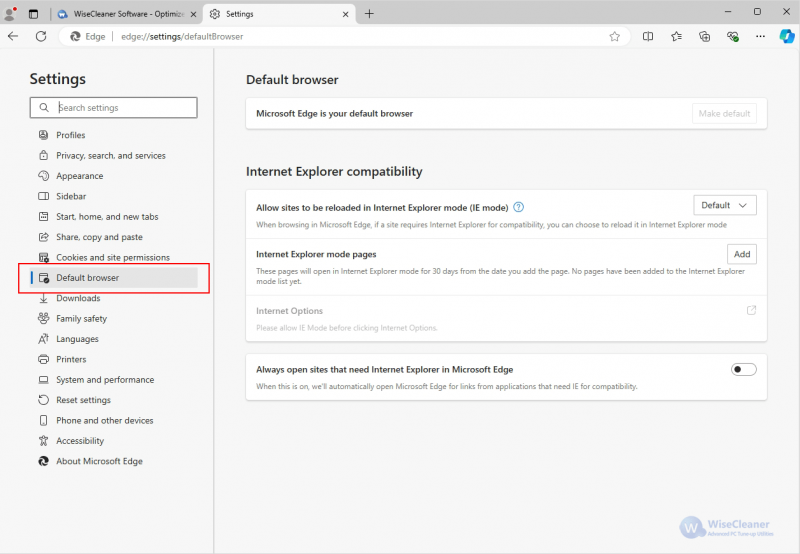Open the tab actions menu icon
Screen dimensions: 800x554
34,14
